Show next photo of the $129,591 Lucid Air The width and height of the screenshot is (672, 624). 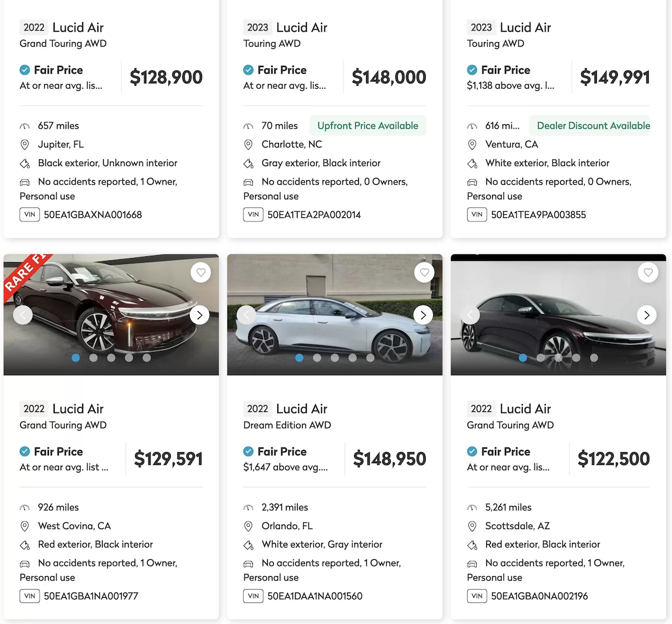click(x=200, y=315)
